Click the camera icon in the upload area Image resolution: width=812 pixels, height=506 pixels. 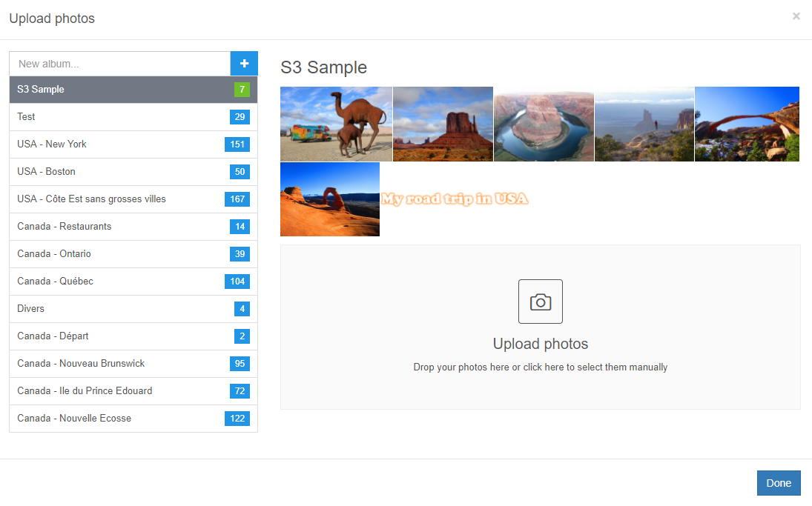tap(540, 301)
